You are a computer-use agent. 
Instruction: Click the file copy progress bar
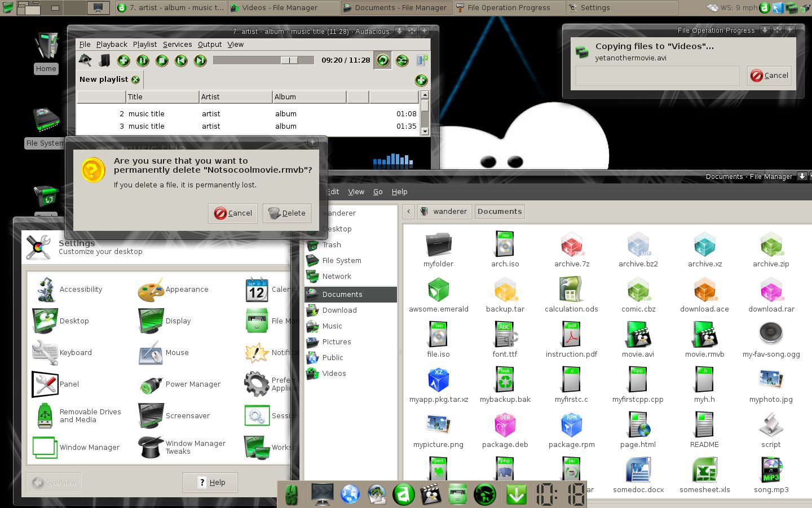657,76
